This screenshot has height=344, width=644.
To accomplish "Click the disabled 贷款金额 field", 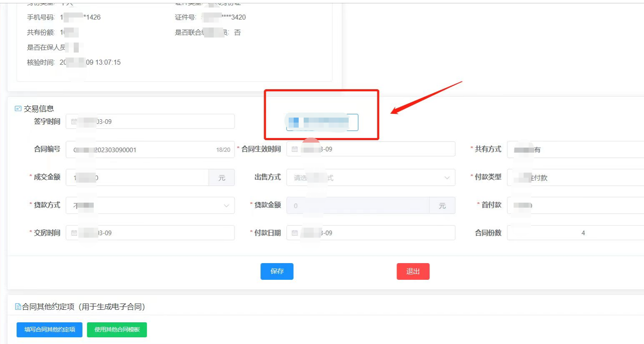I will pyautogui.click(x=358, y=206).
